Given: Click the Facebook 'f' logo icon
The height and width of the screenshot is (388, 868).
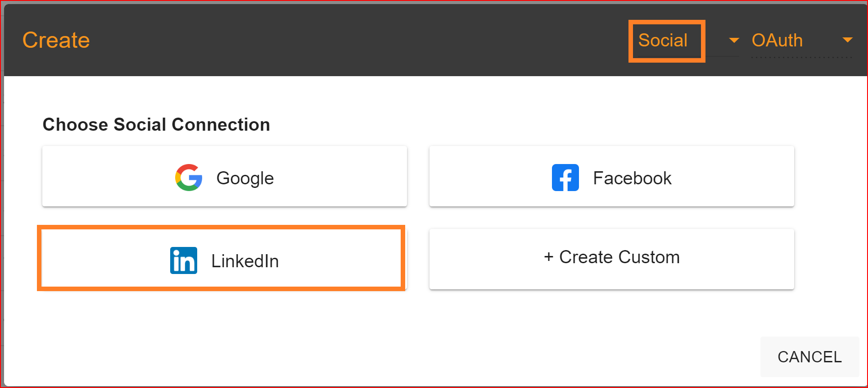Looking at the screenshot, I should click(565, 178).
